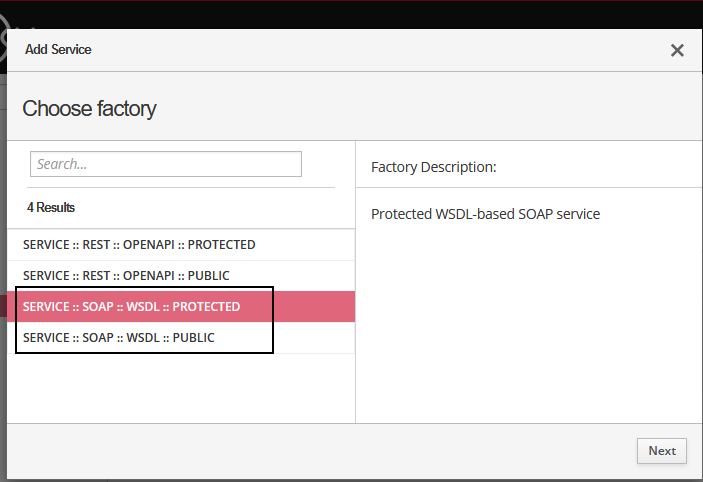Select SERVICE :: REST :: OPENAPI :: PROTECTED factory
This screenshot has width=703, height=482.
[x=139, y=245]
